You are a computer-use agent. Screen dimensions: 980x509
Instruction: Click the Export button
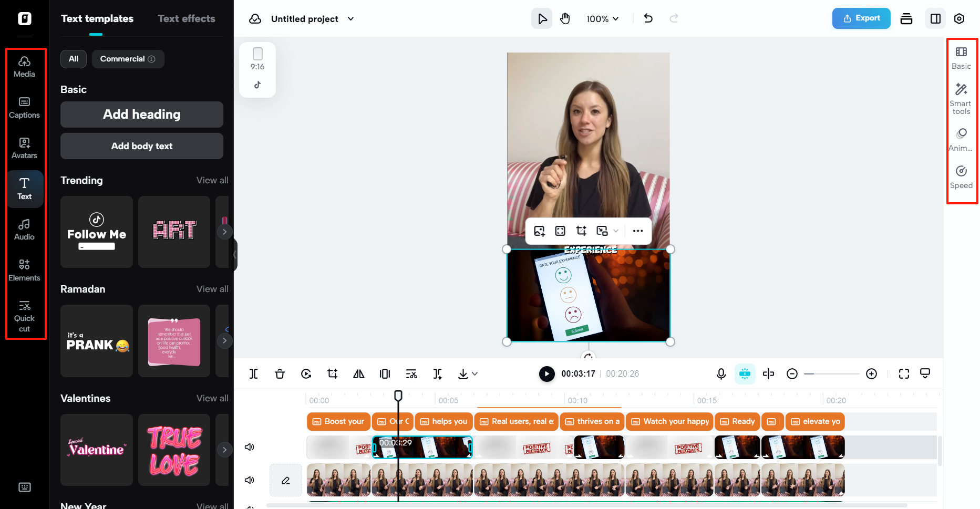(x=861, y=18)
